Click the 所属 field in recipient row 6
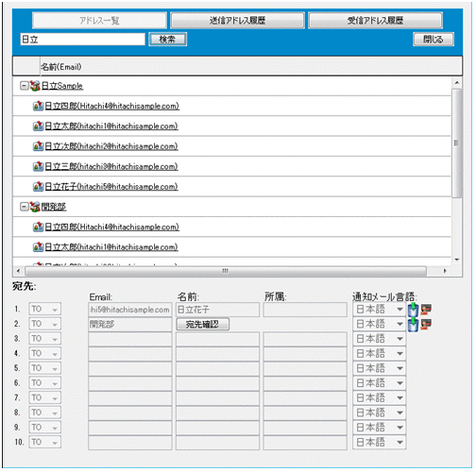This screenshot has height=472, width=476. click(305, 383)
